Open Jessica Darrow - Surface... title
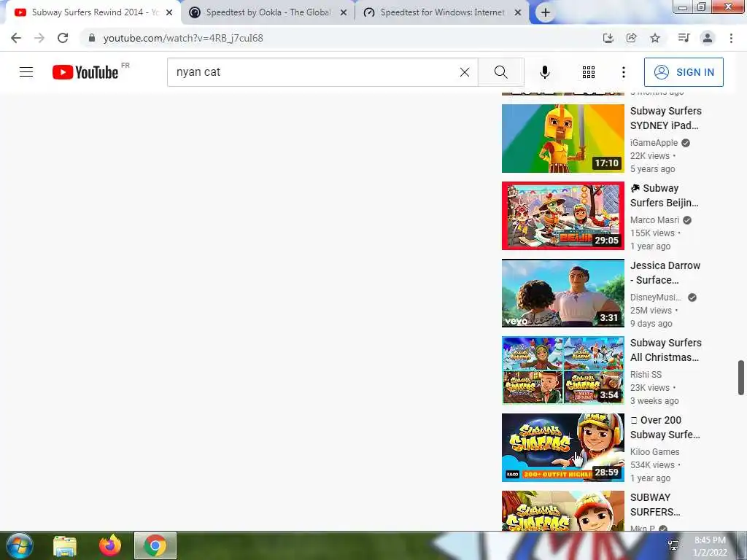 point(665,273)
